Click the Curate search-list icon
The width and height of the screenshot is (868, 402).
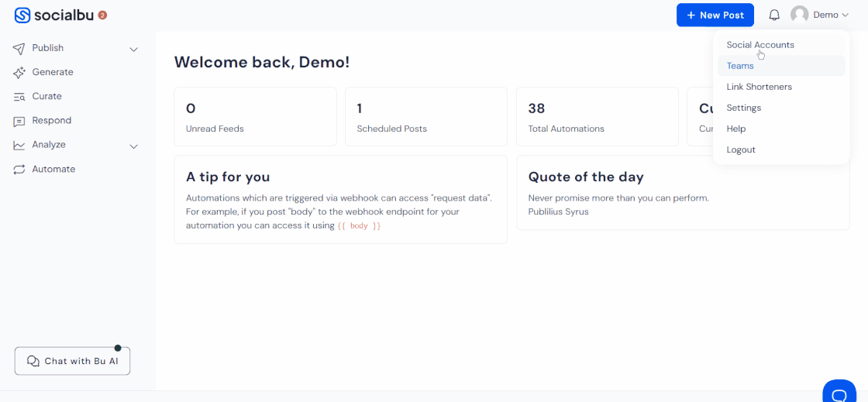click(x=19, y=97)
